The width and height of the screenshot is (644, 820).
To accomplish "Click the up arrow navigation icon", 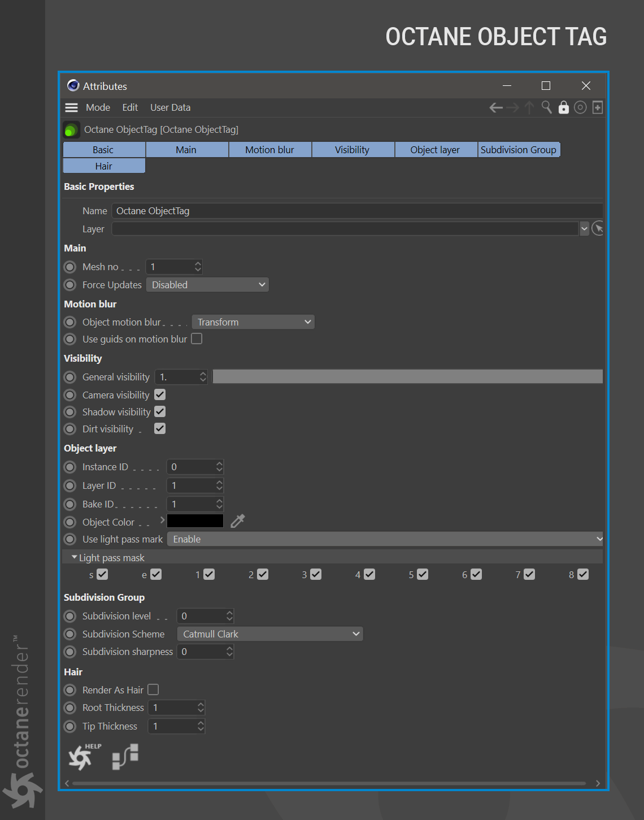I will (x=529, y=107).
